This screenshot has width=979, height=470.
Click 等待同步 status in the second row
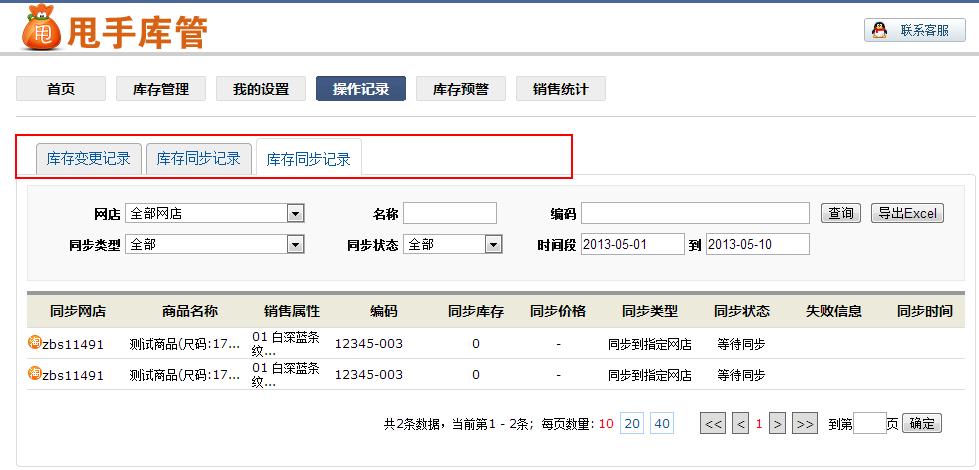click(741, 375)
